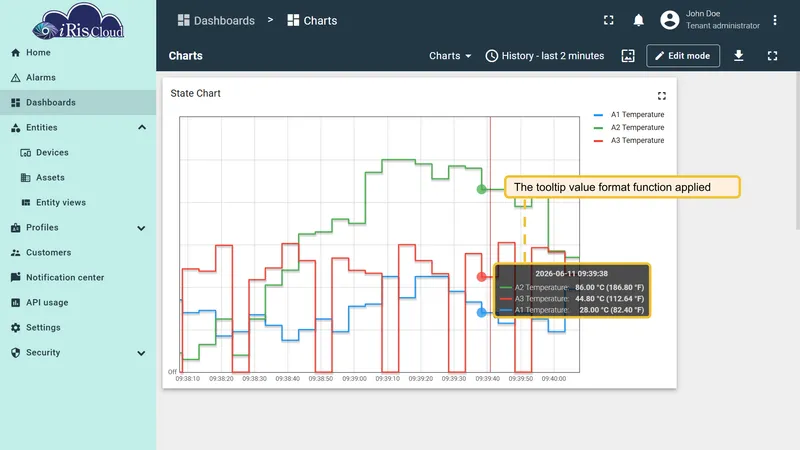This screenshot has width=800, height=450.
Task: Open Notification center
Action: click(x=78, y=278)
